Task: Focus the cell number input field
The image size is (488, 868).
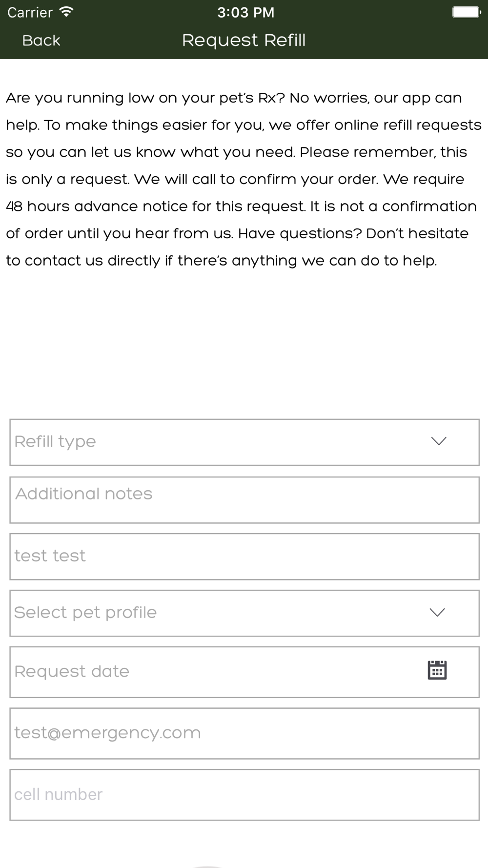Action: 244,795
